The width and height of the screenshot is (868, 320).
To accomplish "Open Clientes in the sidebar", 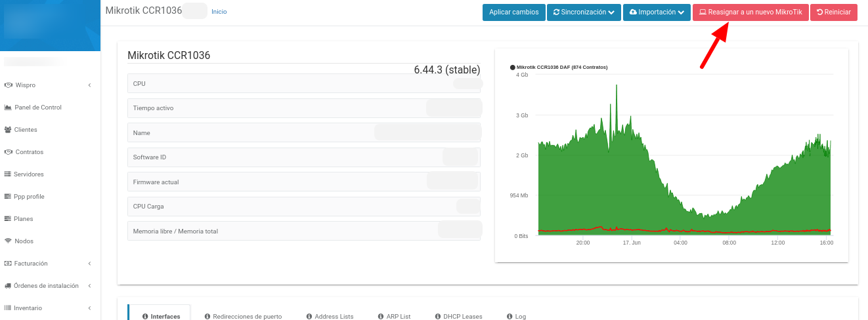I will click(x=26, y=130).
